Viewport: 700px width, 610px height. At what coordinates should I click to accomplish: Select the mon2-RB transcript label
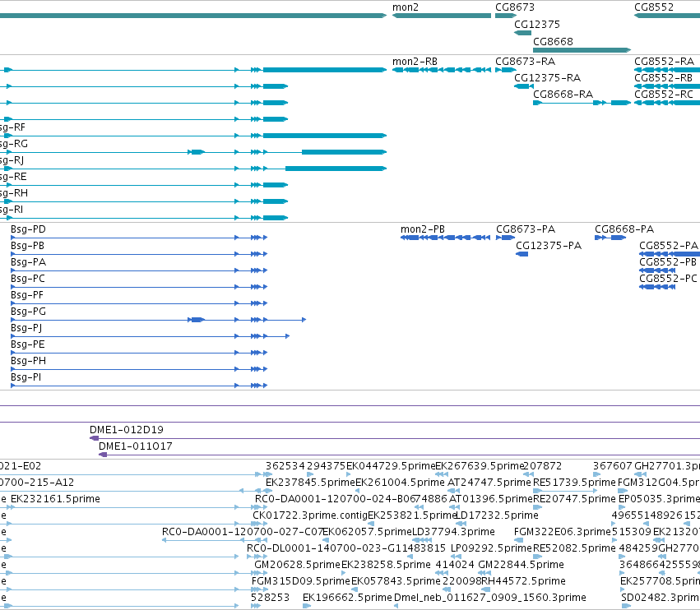pos(415,62)
